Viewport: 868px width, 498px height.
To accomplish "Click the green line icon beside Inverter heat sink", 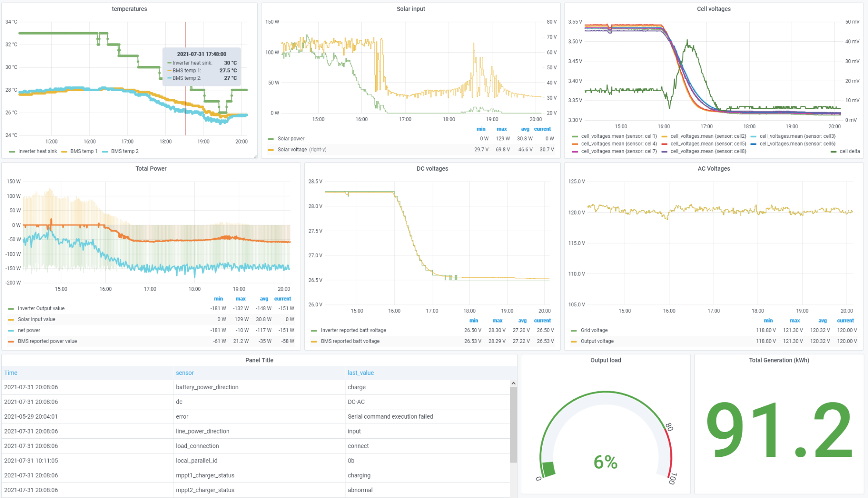I will [12, 151].
